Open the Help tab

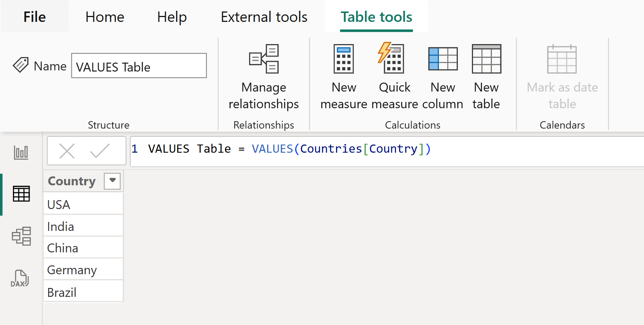172,17
